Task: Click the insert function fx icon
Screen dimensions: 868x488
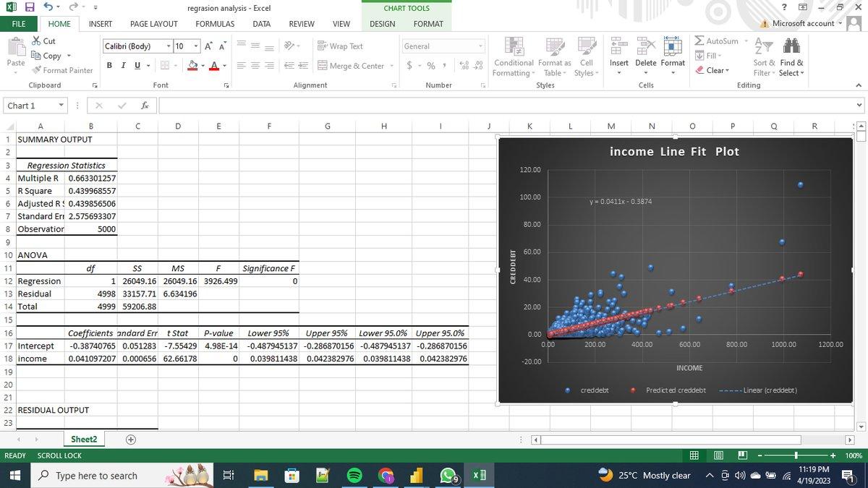Action: coord(145,106)
